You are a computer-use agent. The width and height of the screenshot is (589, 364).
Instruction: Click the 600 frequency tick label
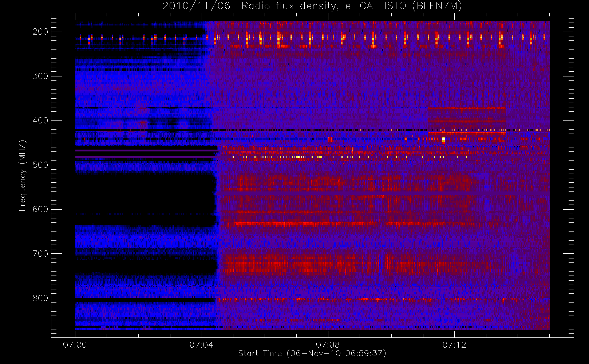click(x=40, y=209)
